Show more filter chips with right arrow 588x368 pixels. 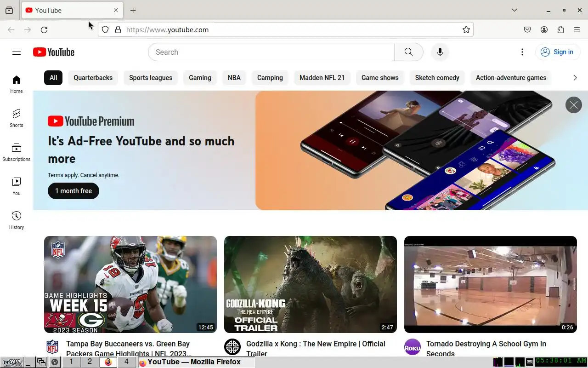coord(575,78)
